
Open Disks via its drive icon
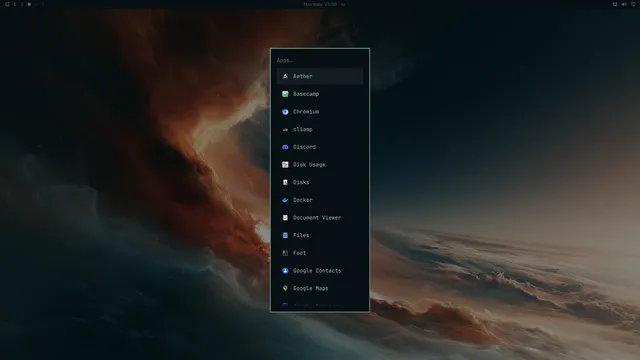285,182
